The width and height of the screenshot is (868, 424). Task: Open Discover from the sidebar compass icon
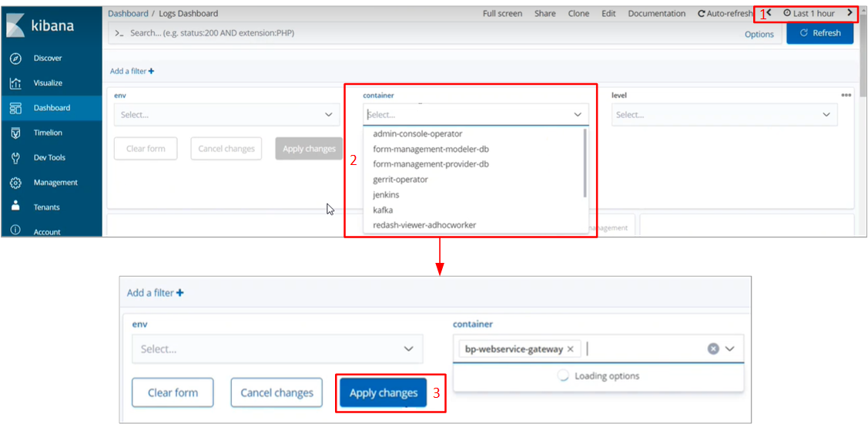click(16, 58)
